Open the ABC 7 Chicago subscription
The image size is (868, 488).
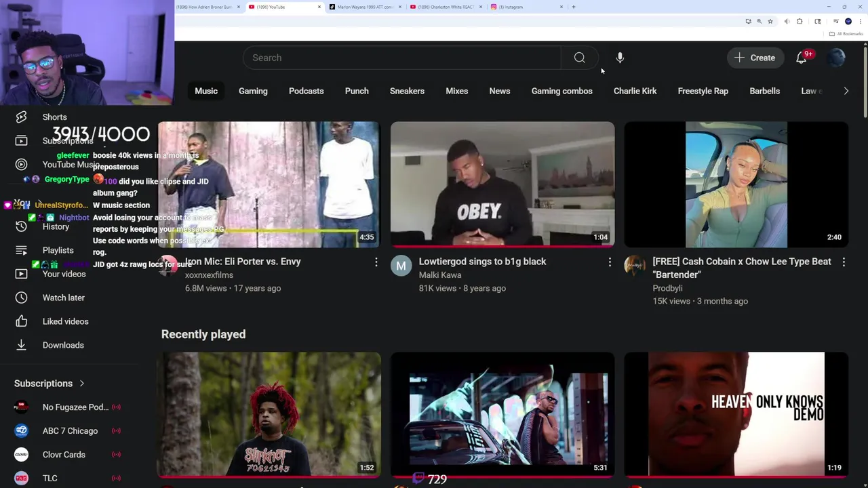click(x=68, y=431)
